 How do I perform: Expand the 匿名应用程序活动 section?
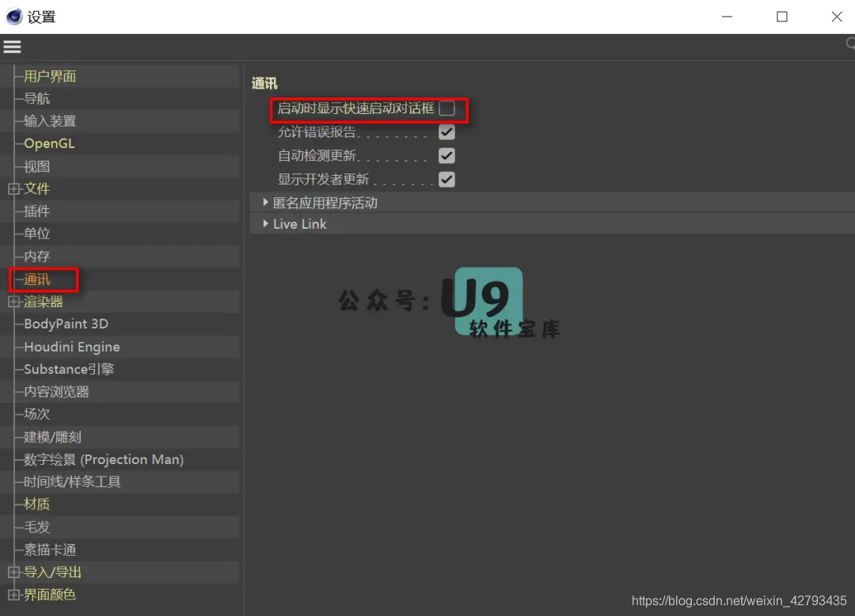[x=264, y=202]
